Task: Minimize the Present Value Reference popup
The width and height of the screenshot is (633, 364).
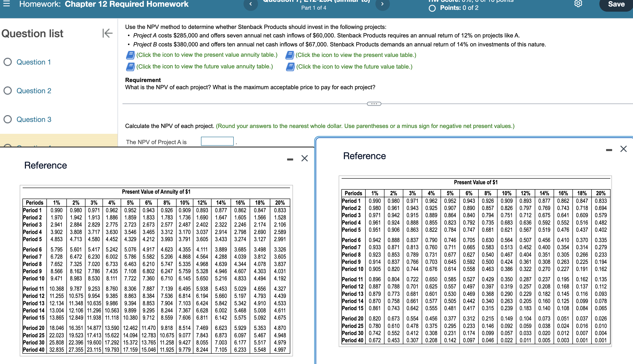Action: pyautogui.click(x=609, y=150)
